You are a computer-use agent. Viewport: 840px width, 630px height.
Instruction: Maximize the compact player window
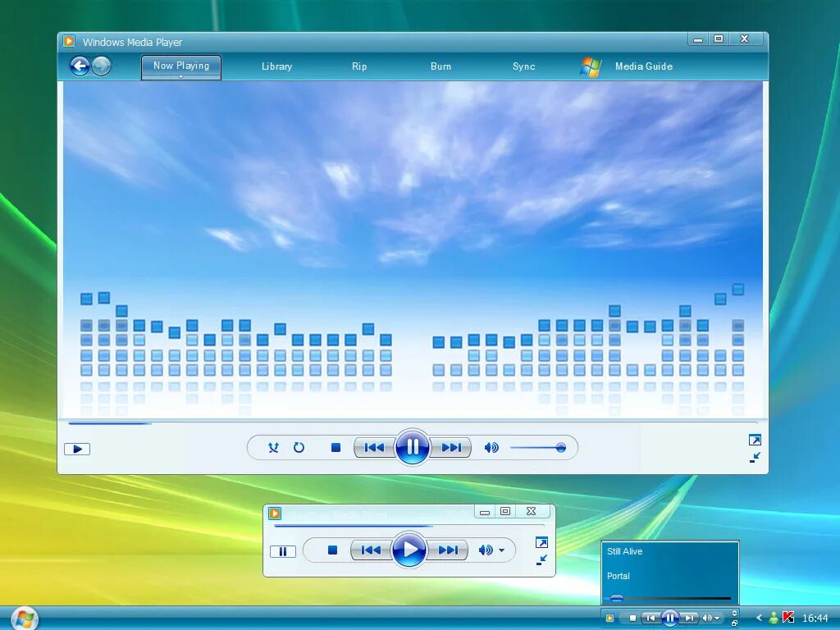coord(505,511)
